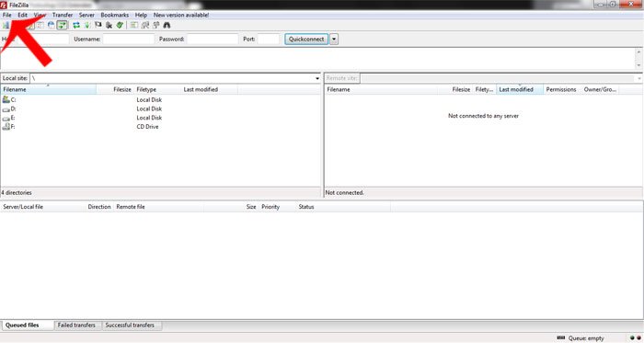Expand the Local site path dropdown
The width and height of the screenshot is (644, 343).
pyautogui.click(x=317, y=78)
